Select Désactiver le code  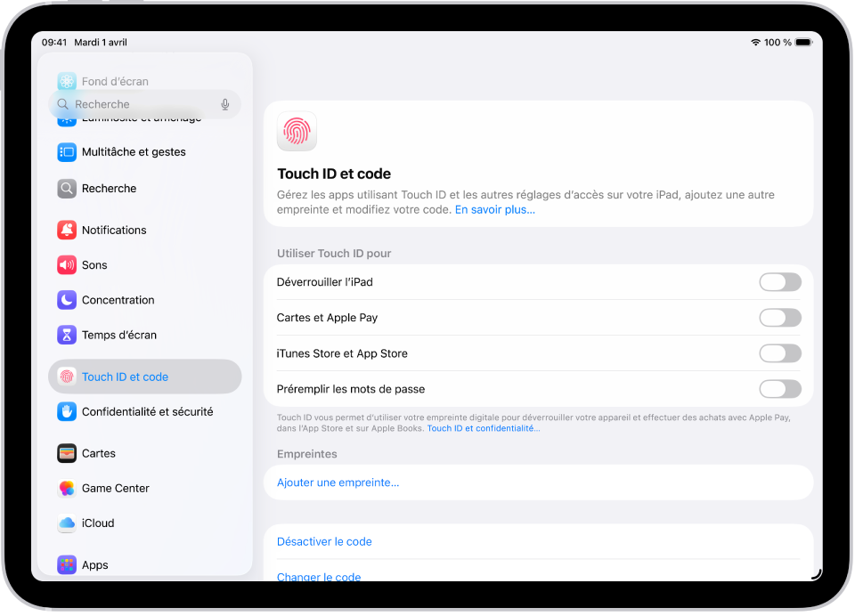pos(325,541)
